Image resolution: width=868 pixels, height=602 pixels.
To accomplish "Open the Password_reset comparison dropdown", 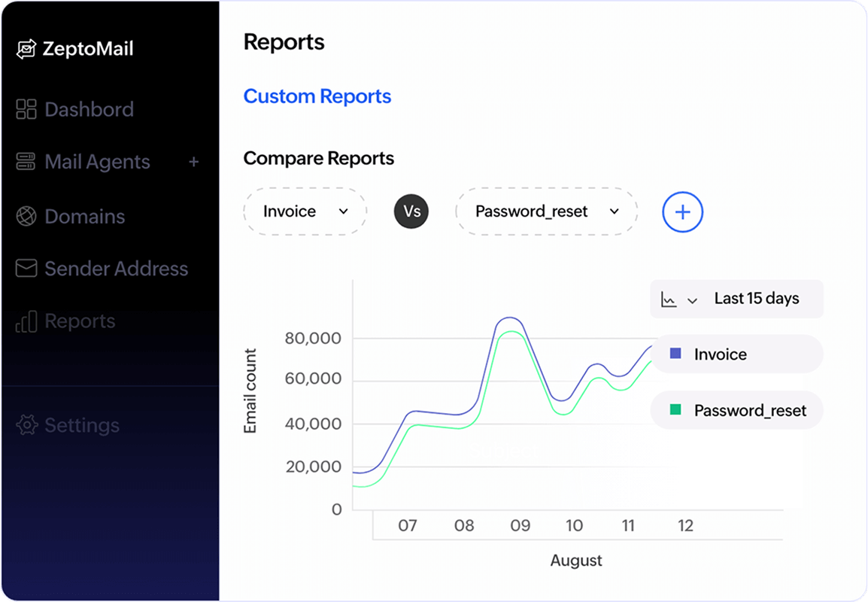I will point(546,211).
